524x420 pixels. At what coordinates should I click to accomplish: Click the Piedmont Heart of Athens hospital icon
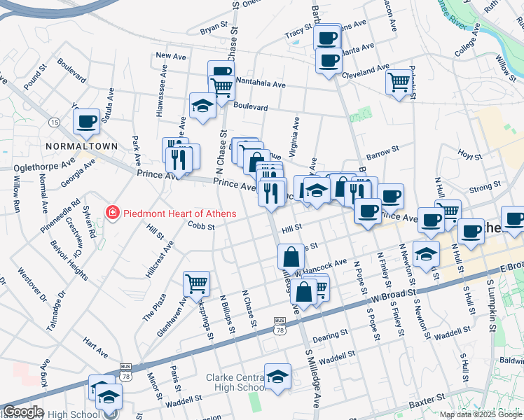[x=111, y=211]
